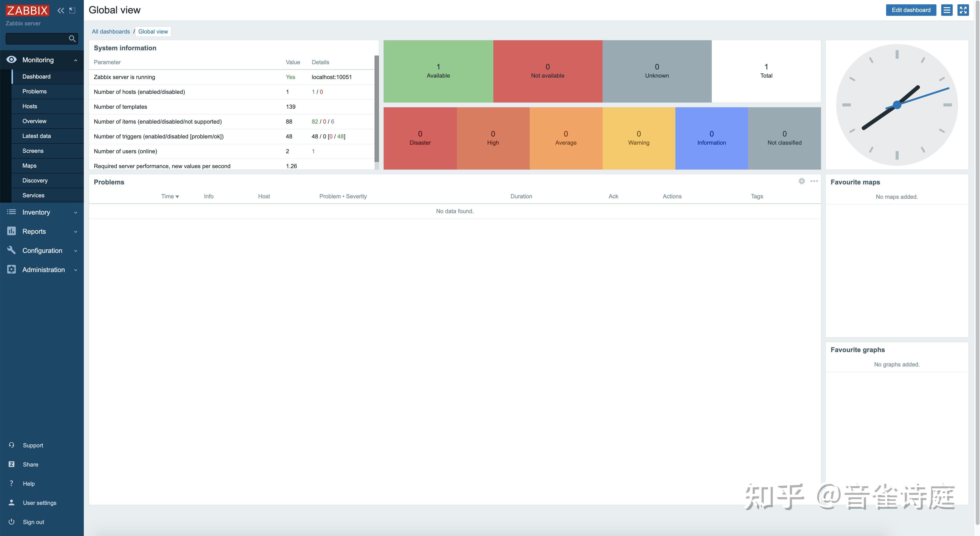Viewport: 980px width, 536px height.
Task: Click the Administration sidebar icon
Action: coord(11,269)
